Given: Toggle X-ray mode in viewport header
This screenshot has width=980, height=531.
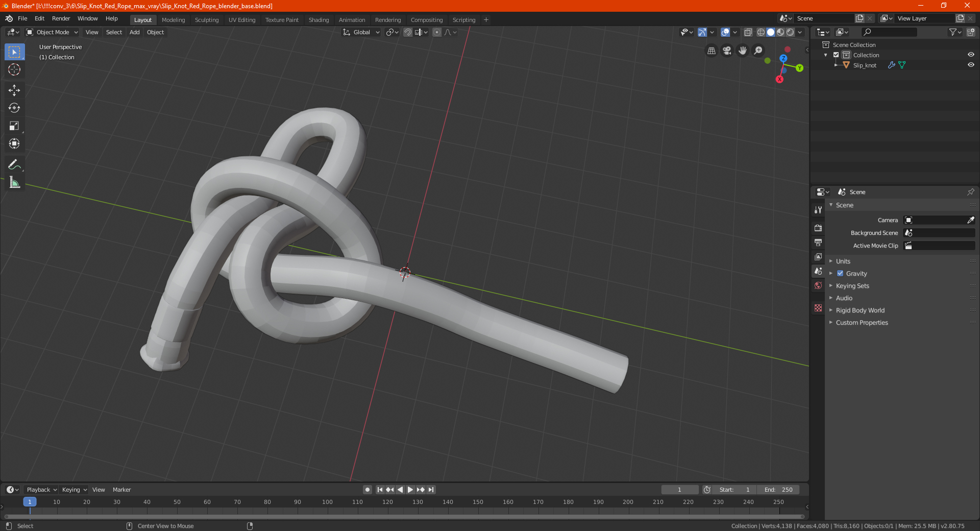Looking at the screenshot, I should [x=748, y=32].
